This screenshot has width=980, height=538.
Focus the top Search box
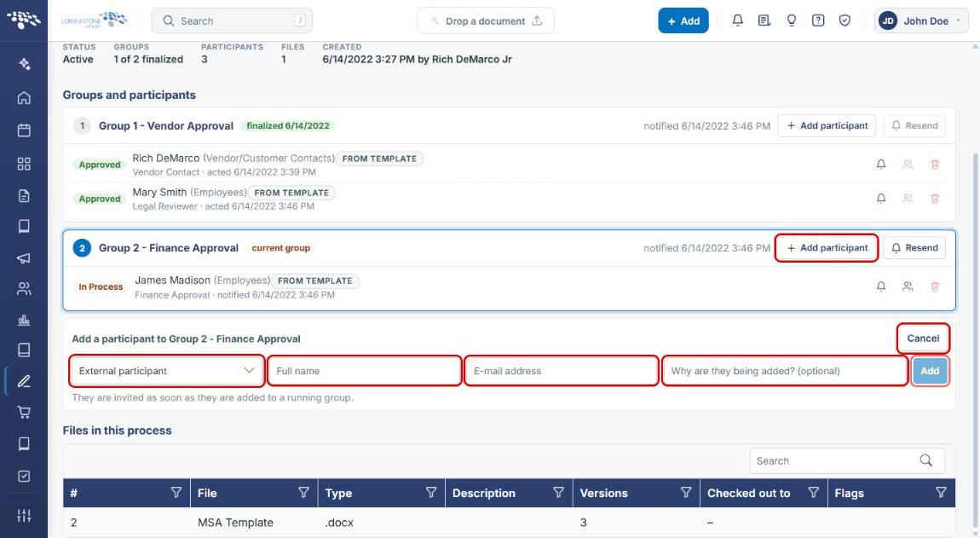click(x=232, y=20)
